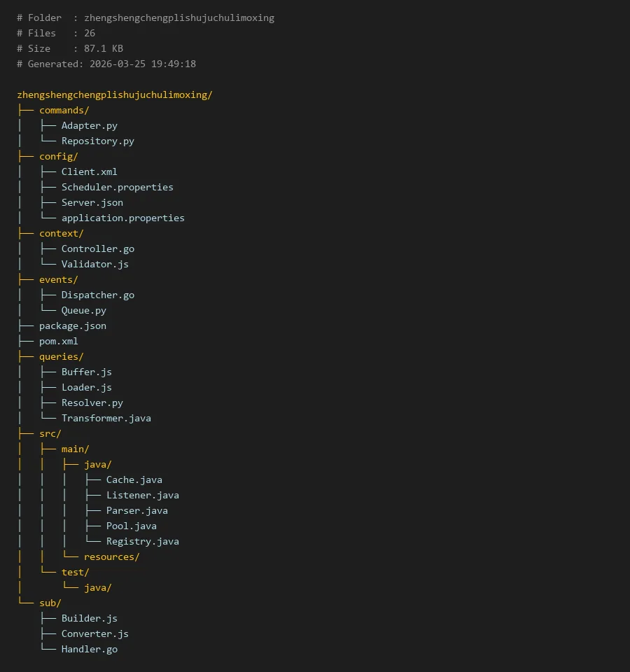Image resolution: width=630 pixels, height=672 pixels.
Task: Select the application.properties file
Action: click(122, 218)
